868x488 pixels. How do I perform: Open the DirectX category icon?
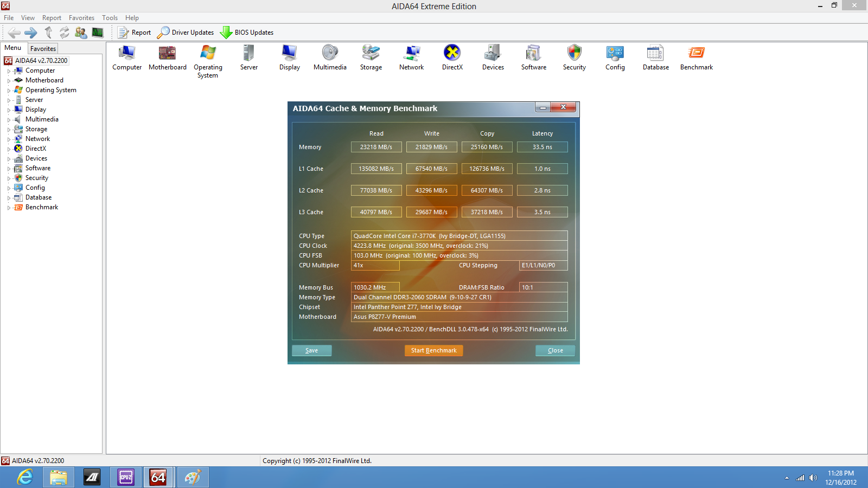[452, 58]
